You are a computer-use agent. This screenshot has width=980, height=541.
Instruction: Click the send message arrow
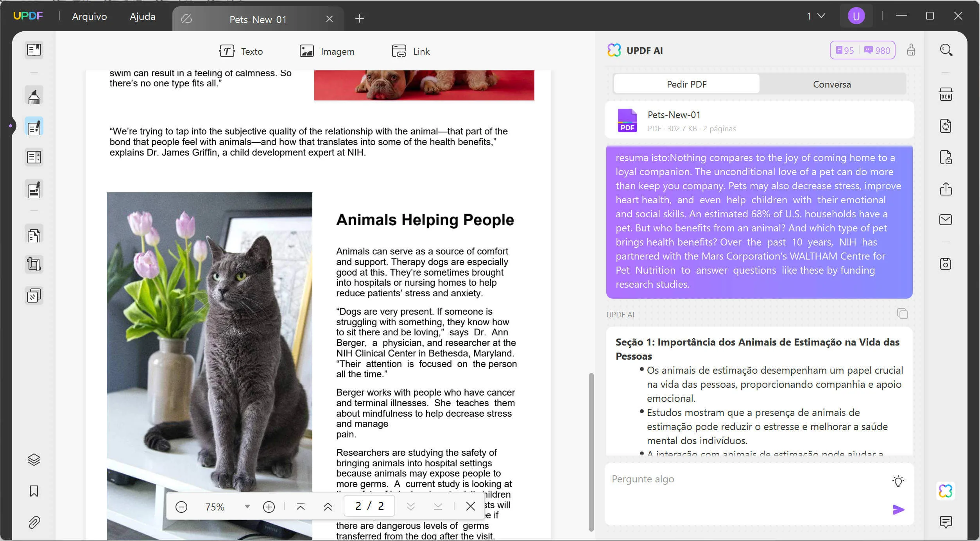click(898, 509)
